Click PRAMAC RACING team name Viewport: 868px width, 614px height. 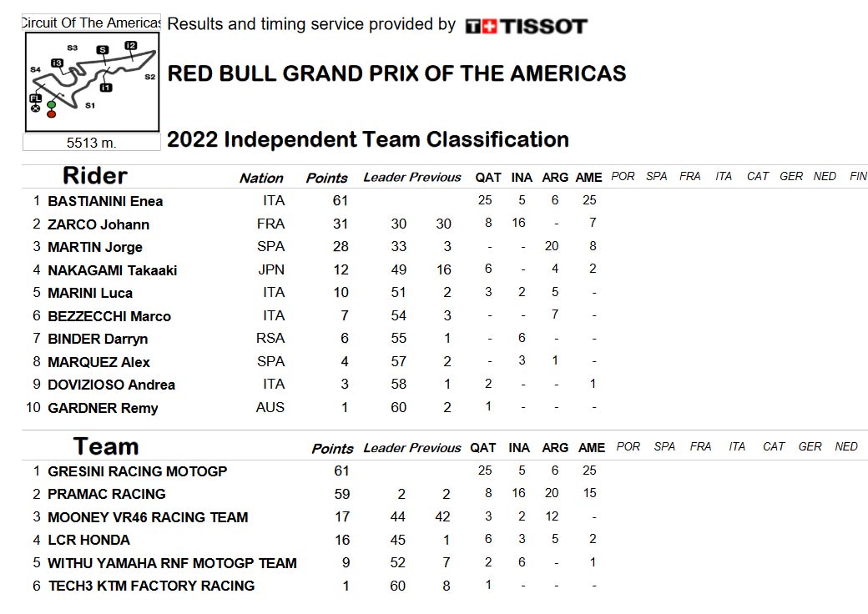pos(107,494)
